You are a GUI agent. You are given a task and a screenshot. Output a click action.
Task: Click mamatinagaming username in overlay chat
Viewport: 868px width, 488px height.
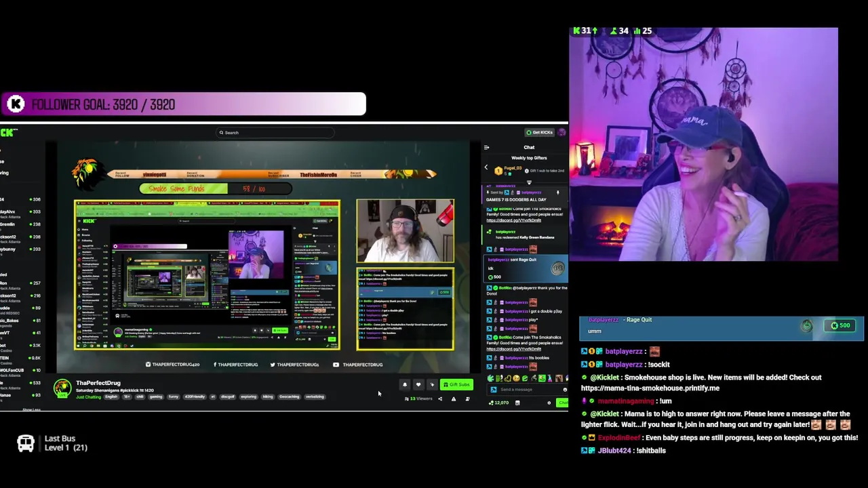[626, 401]
